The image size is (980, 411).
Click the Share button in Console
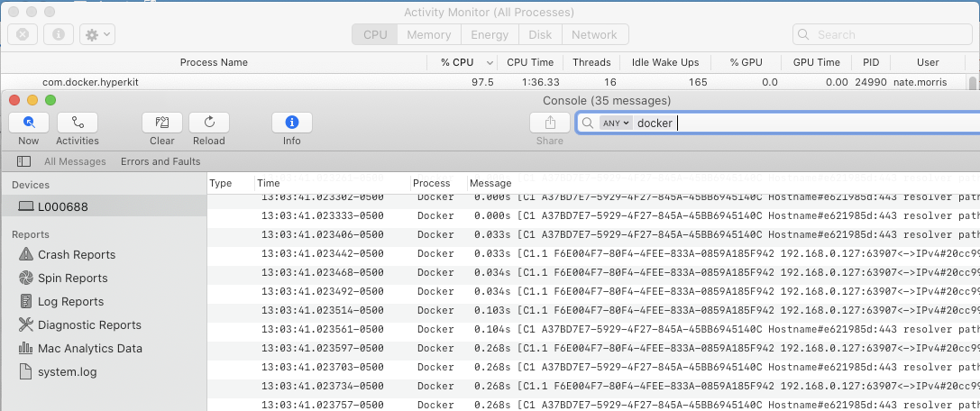(x=549, y=123)
